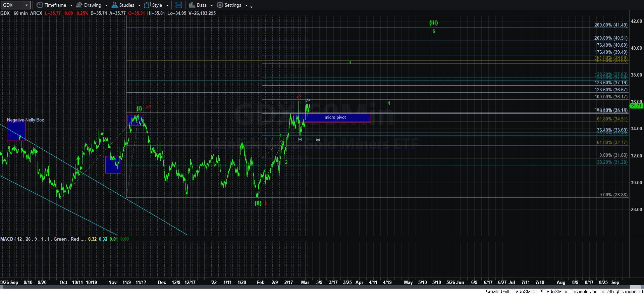Image resolution: width=644 pixels, height=294 pixels.
Task: Open the Timeframe toolbar button
Action: (x=51, y=5)
